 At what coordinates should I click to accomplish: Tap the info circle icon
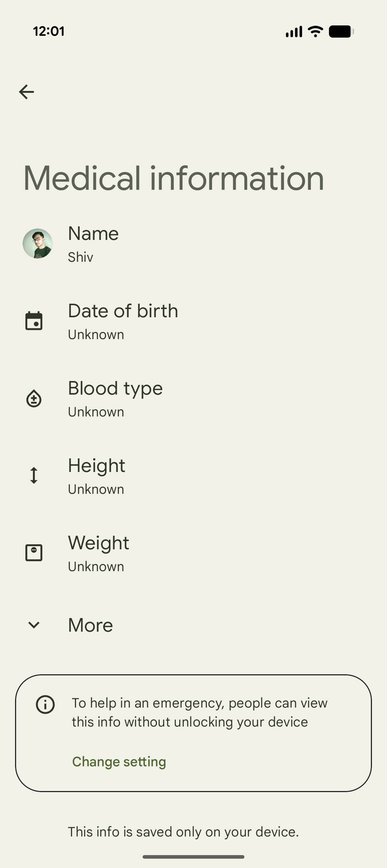click(46, 704)
